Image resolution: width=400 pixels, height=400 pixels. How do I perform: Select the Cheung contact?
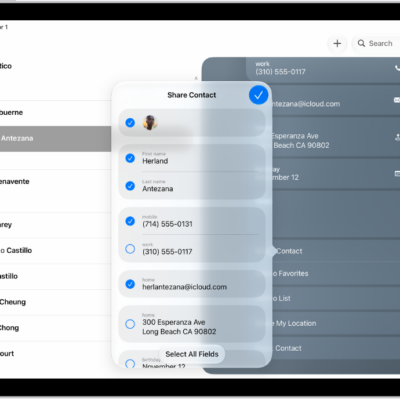(x=55, y=302)
